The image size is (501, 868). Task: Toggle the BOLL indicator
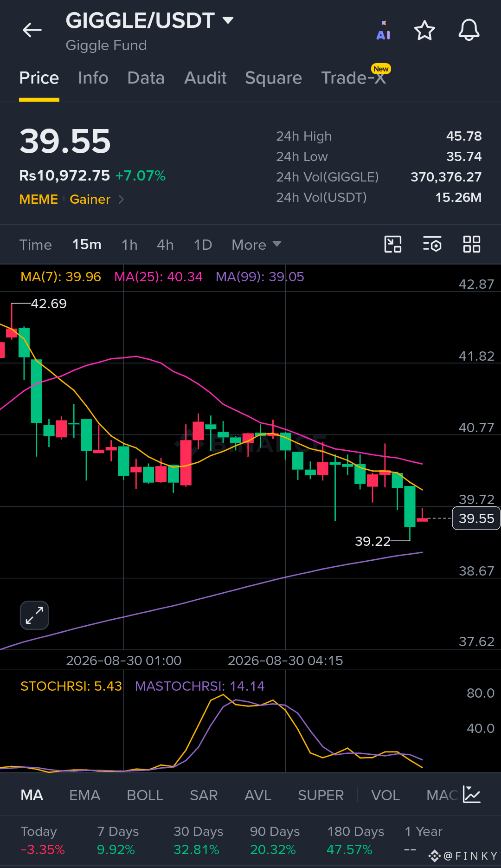(145, 795)
